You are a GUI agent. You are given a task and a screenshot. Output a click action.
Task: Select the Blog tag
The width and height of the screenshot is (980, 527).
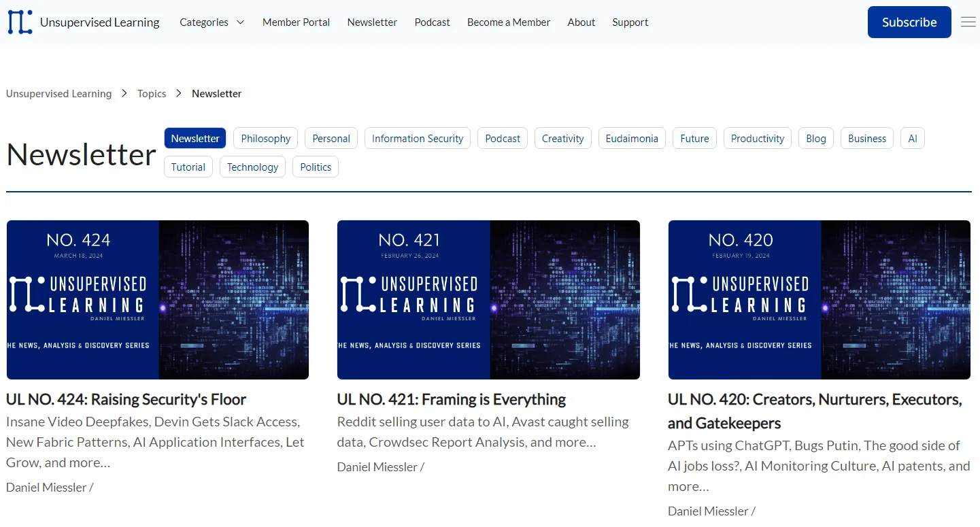(816, 138)
